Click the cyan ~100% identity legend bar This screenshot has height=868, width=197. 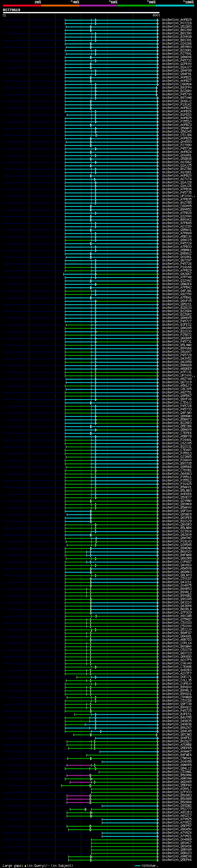[x=175, y=6]
